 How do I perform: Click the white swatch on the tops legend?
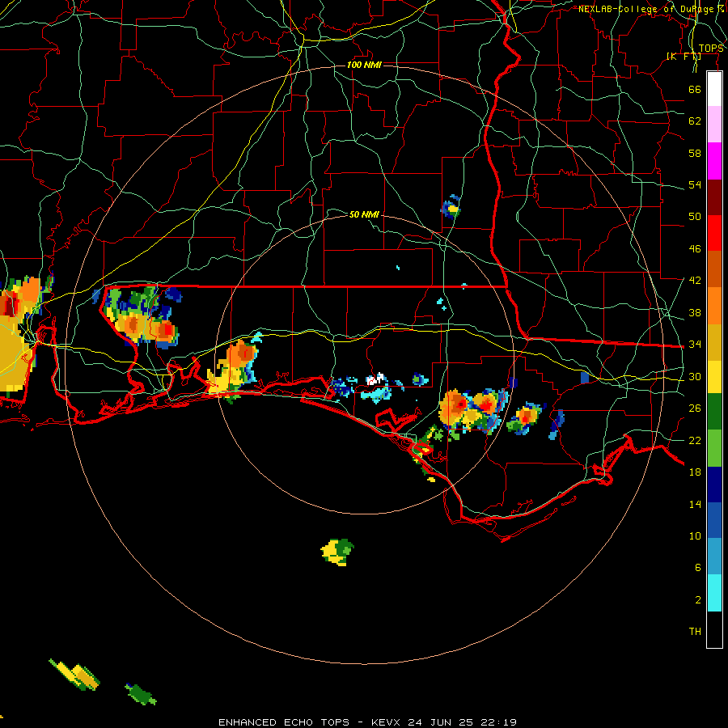(x=714, y=89)
